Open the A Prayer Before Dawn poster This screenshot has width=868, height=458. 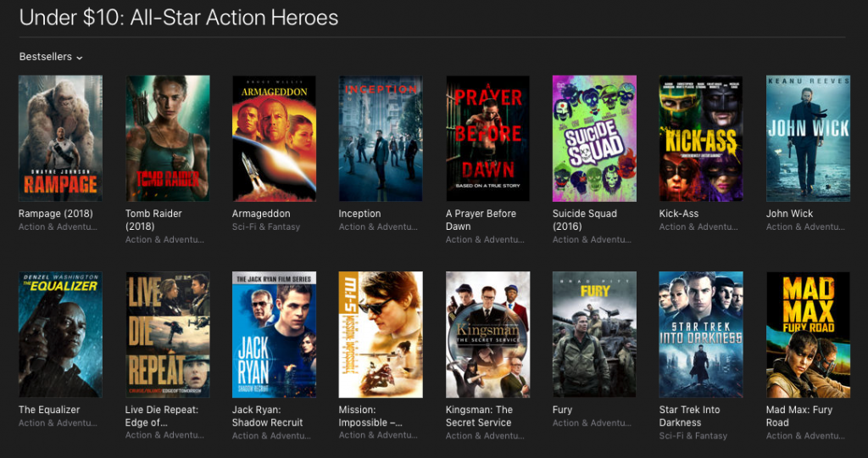click(x=487, y=138)
